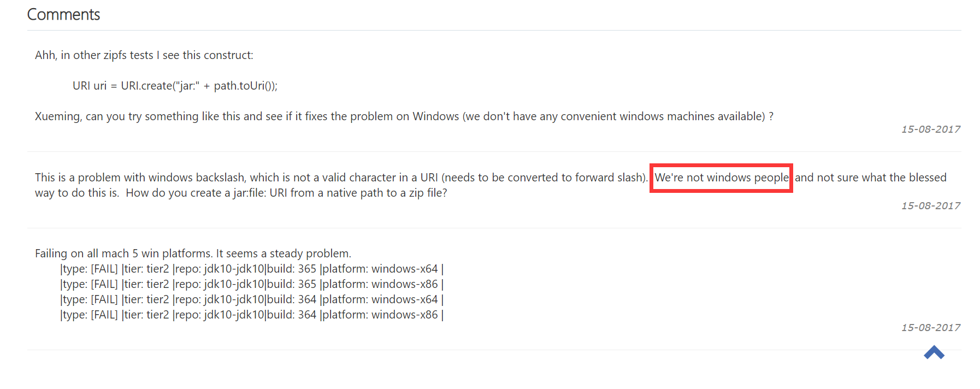Select the highlighted phrase 'We're not windows people'

tap(721, 178)
